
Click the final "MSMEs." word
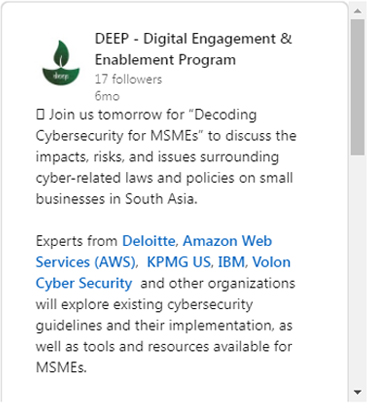pyautogui.click(x=61, y=367)
